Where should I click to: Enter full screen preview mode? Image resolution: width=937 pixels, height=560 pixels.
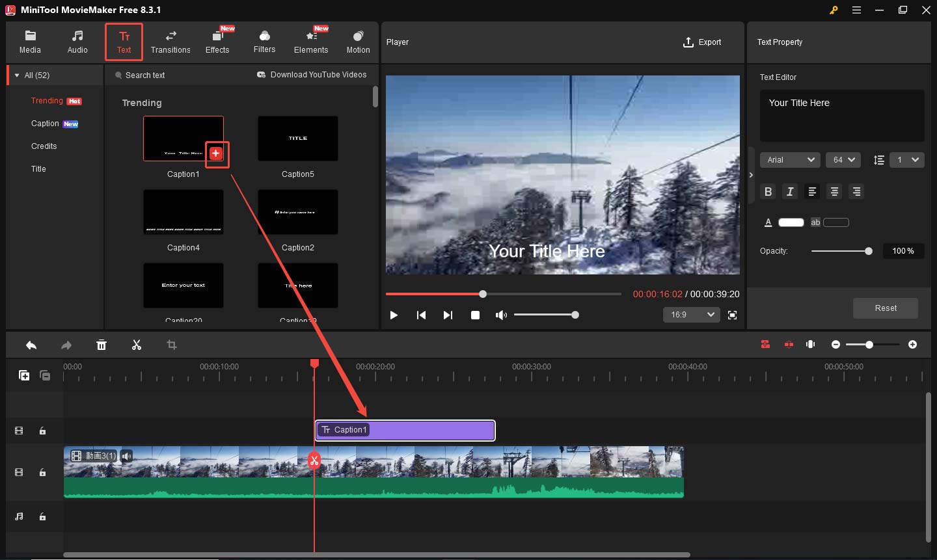732,315
